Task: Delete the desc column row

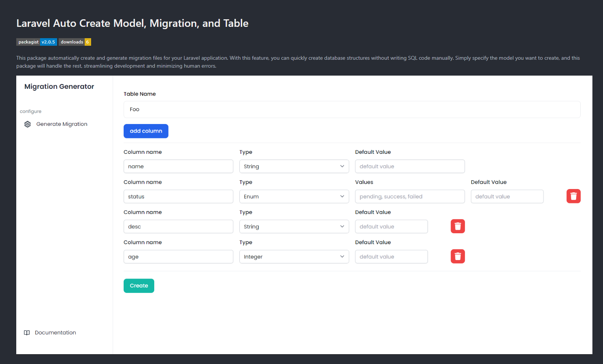Action: coord(457,226)
